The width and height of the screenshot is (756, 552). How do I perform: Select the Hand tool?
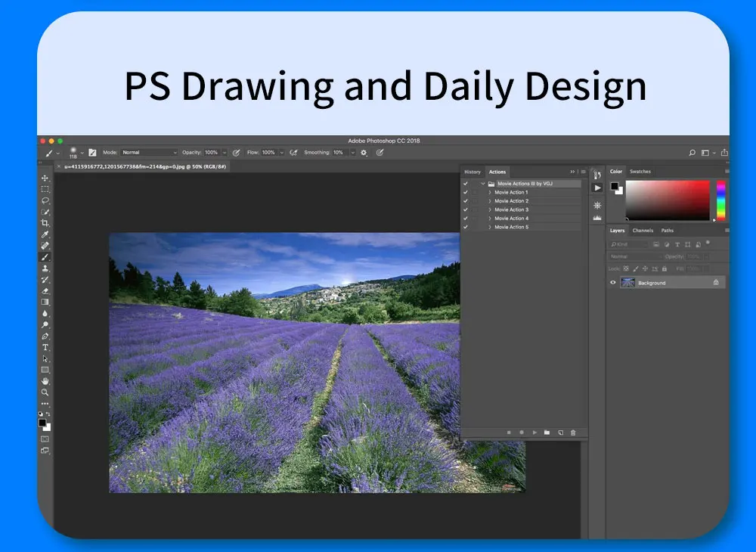(x=45, y=381)
